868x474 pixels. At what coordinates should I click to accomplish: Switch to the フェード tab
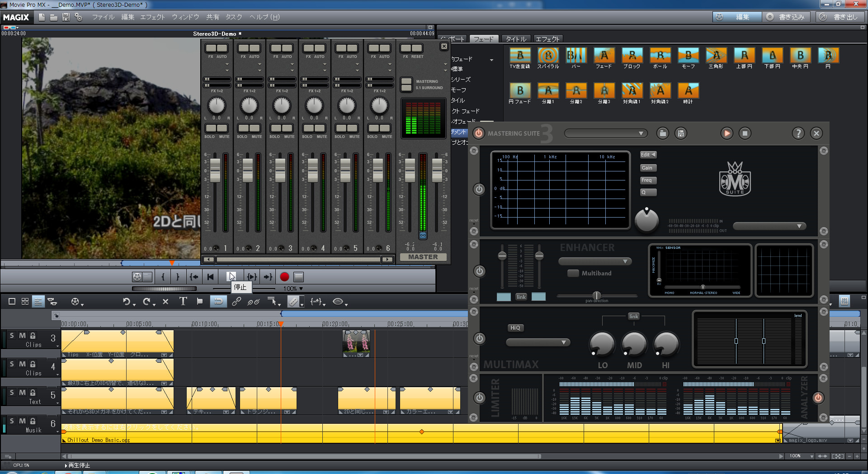click(484, 39)
